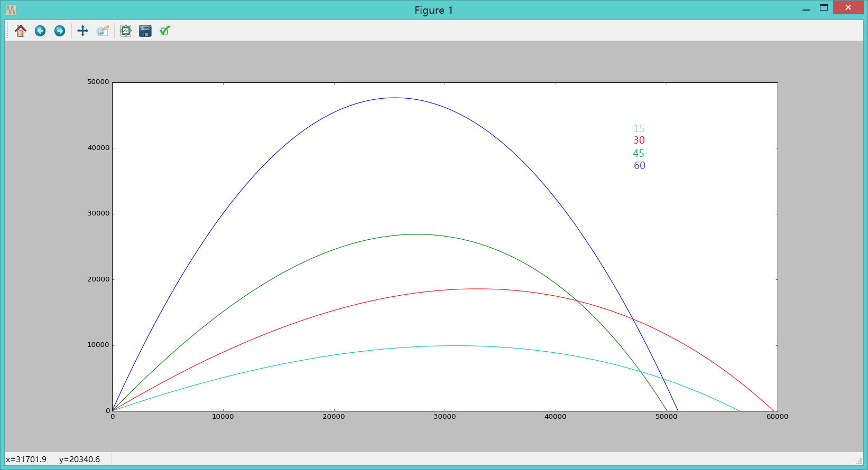Click the peak of the cyan trajectory curve
This screenshot has height=470, width=868.
click(455, 345)
